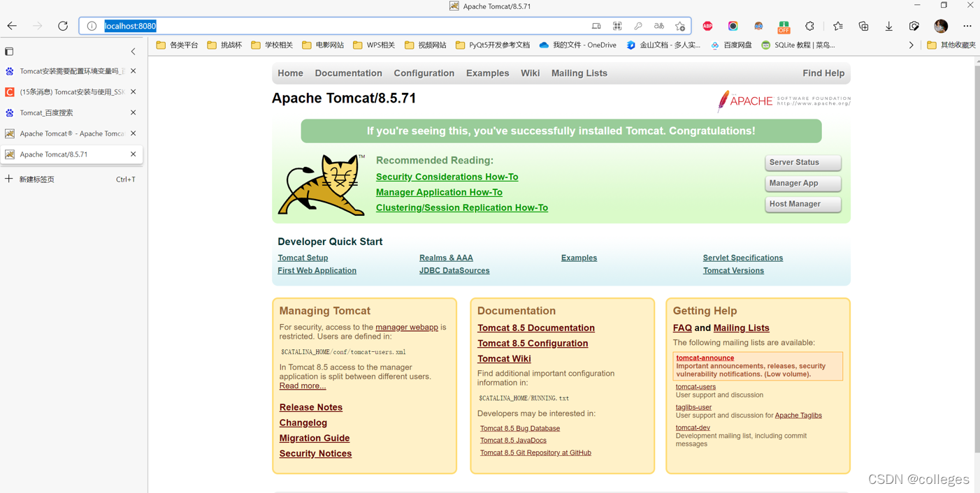Open Tomcat 8.5 Bug Database link
The height and width of the screenshot is (493, 980).
pos(519,428)
